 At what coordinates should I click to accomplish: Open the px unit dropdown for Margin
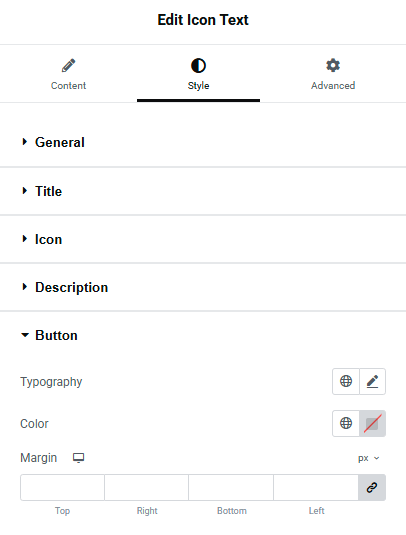pos(369,458)
